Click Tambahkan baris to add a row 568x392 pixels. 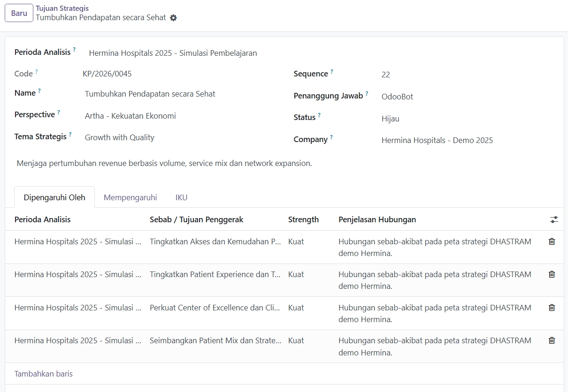pyautogui.click(x=44, y=374)
